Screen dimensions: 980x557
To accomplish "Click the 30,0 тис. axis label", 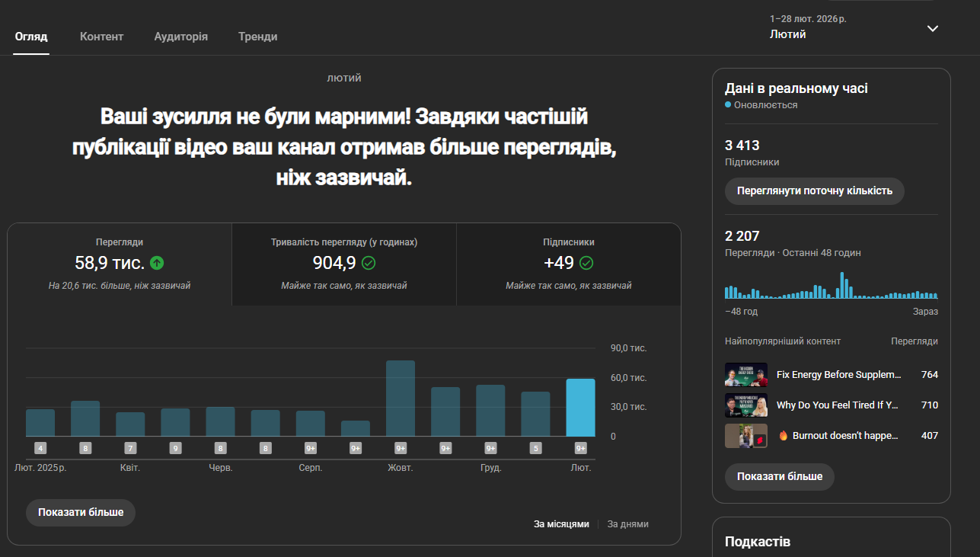I will 629,407.
